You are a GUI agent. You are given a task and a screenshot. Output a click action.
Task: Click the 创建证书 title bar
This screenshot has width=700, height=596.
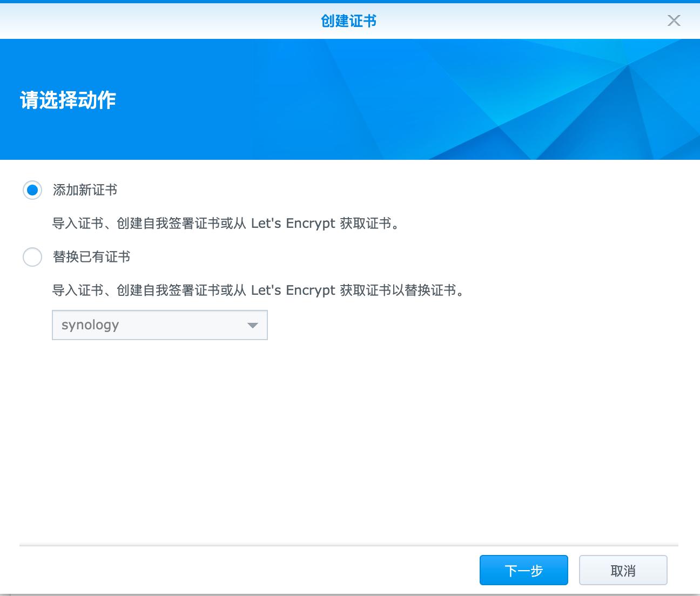point(349,21)
